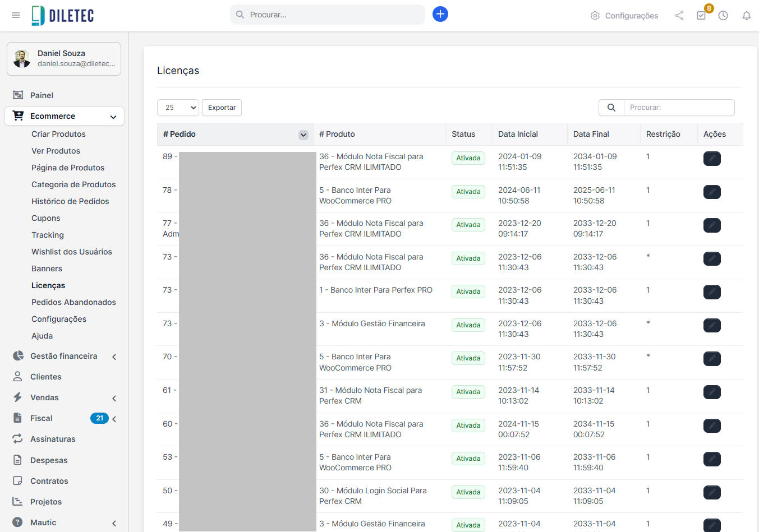The width and height of the screenshot is (759, 532).
Task: Open Histórico de Pedidos menu item
Action: [70, 201]
